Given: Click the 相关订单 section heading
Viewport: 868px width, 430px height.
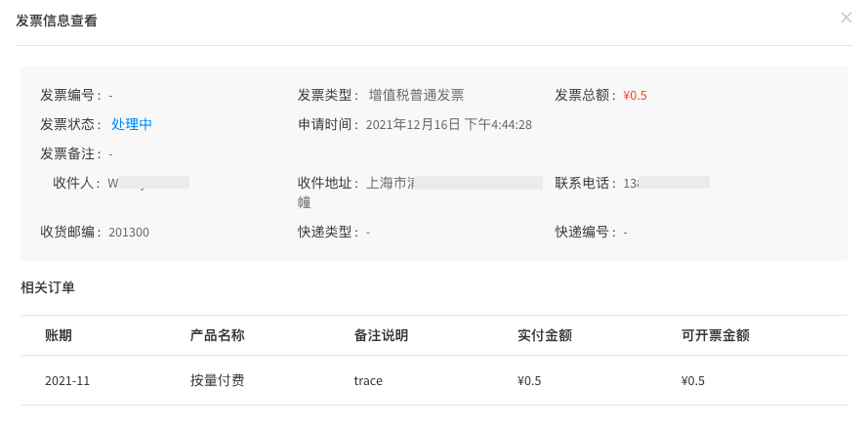Looking at the screenshot, I should click(48, 287).
